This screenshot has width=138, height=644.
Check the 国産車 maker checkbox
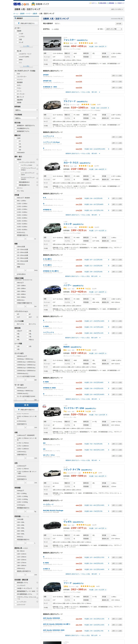[15, 31]
